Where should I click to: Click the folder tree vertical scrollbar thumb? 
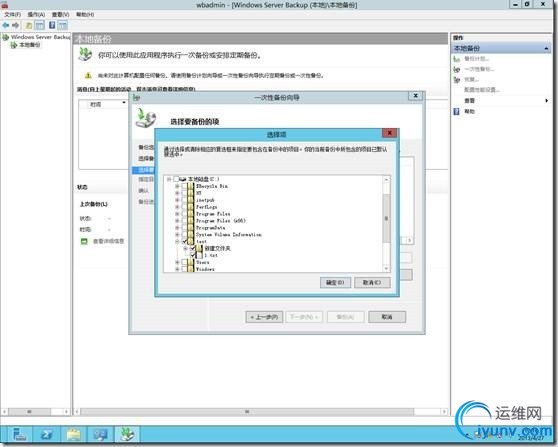[386, 219]
